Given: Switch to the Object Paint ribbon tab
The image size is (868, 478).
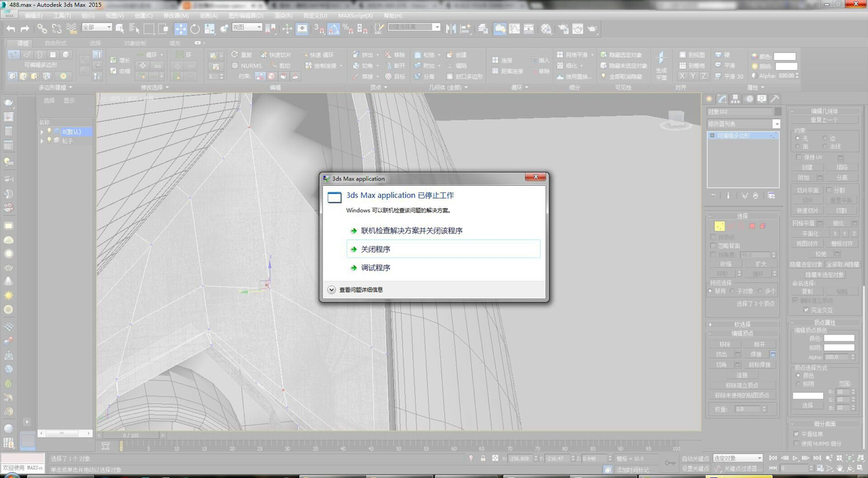Looking at the screenshot, I should point(135,43).
